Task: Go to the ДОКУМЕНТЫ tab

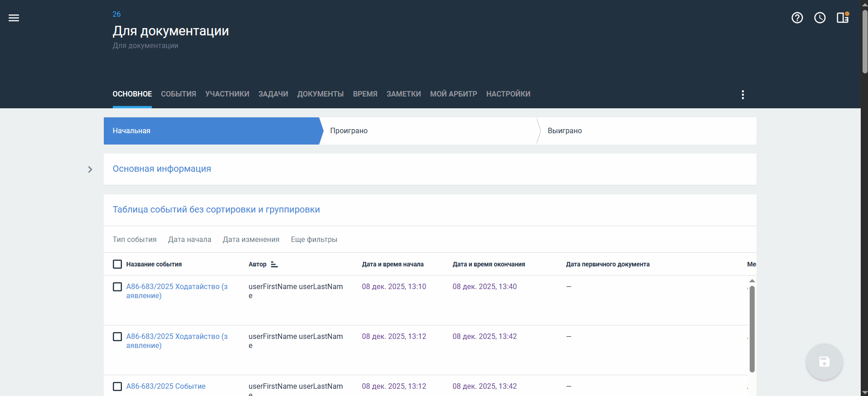Action: click(x=320, y=94)
